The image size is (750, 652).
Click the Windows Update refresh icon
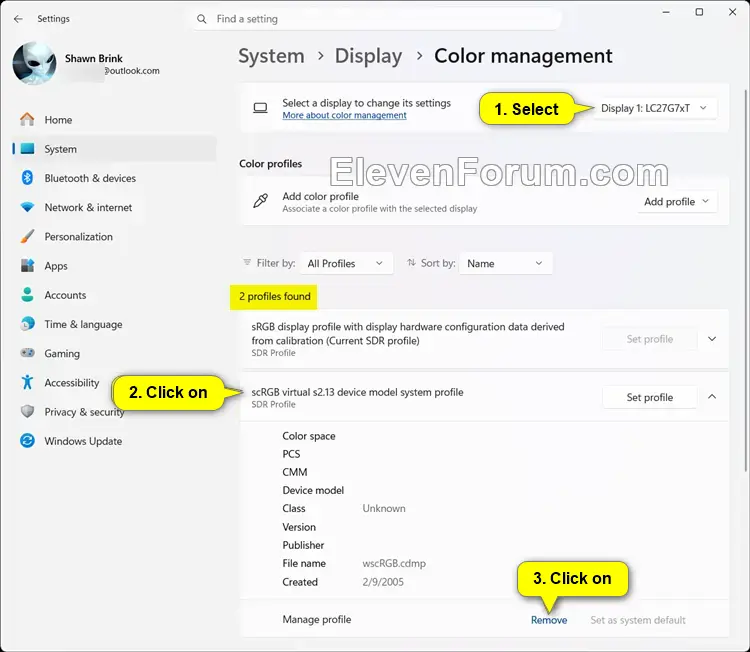coord(27,441)
